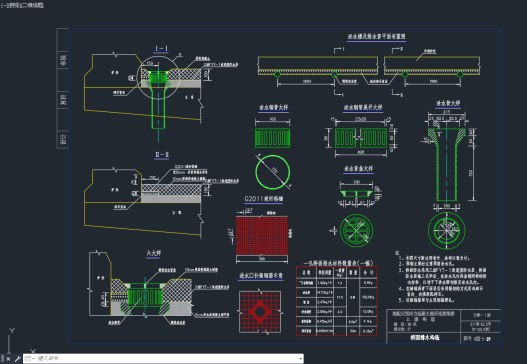Screen dimensions: 527x364
Task: Expand command history arrow at right of command line
Action: (x=300, y=359)
